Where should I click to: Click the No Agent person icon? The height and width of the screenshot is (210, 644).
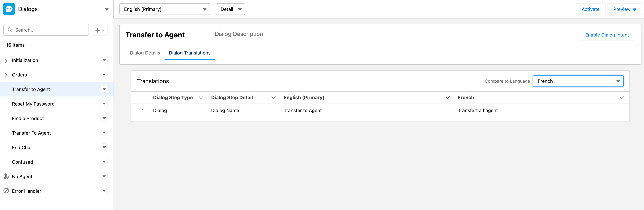coord(6,176)
